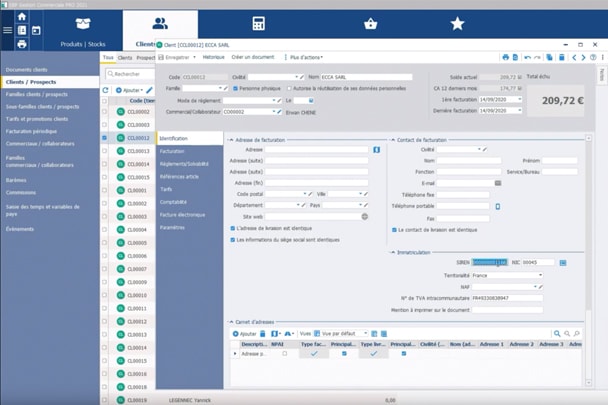Click the mobile icon beside Téléphone portable
This screenshot has width=608, height=405.
tap(498, 206)
